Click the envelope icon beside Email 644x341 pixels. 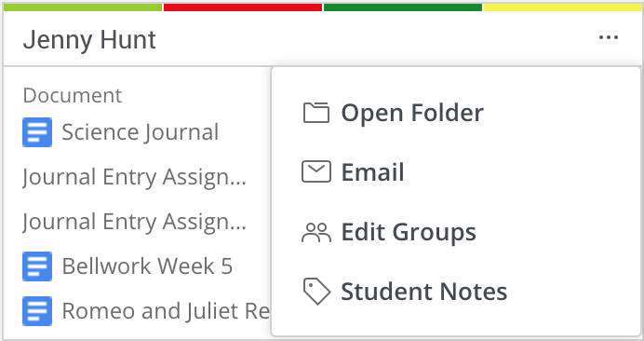(x=315, y=171)
